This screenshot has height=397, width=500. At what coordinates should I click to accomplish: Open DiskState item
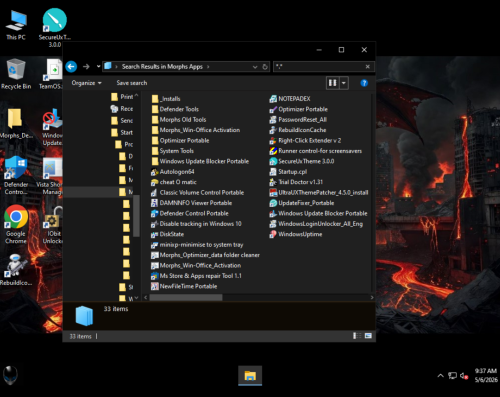(167, 234)
